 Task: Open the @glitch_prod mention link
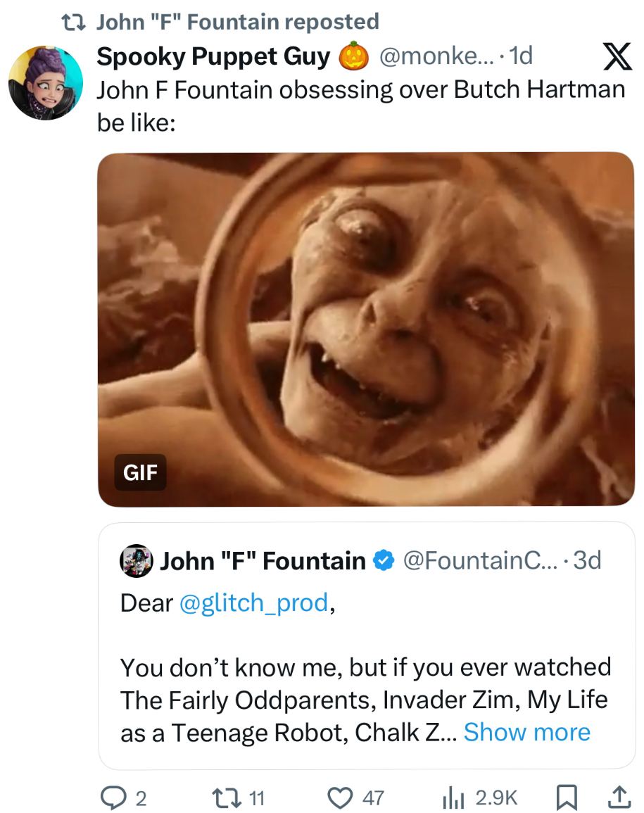254,603
